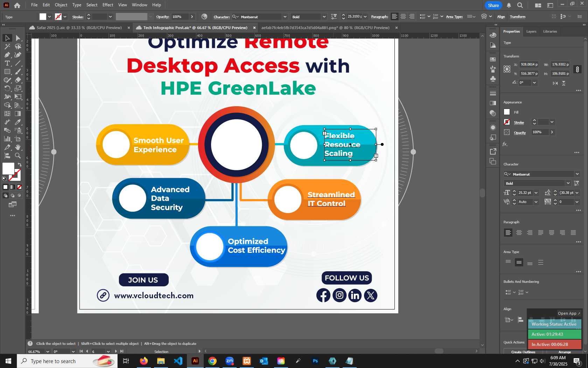Swap fill and stroke colors arrow
Viewport: 588px width, 368px height.
point(20,164)
